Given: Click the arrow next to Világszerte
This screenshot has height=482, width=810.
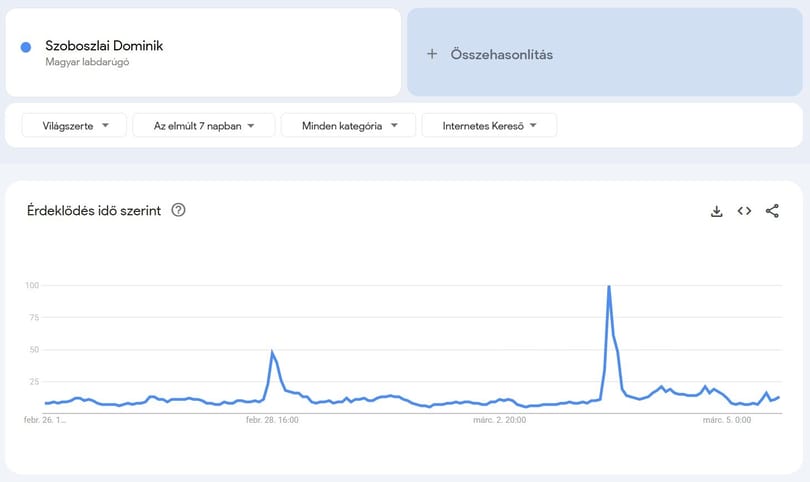Looking at the screenshot, I should pyautogui.click(x=105, y=126).
